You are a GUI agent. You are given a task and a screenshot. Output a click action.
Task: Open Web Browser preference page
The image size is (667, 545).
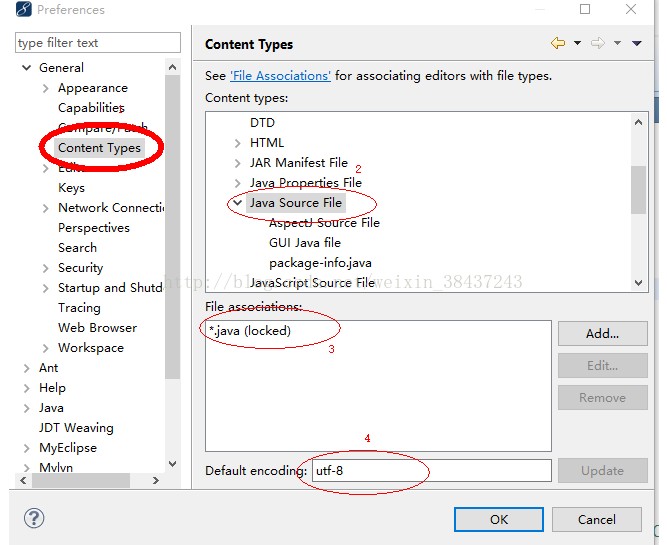click(97, 328)
